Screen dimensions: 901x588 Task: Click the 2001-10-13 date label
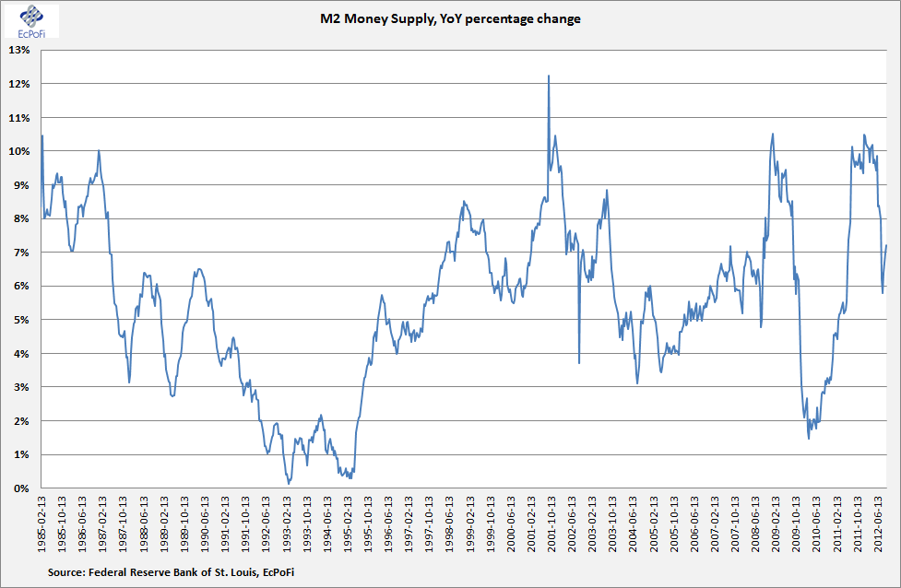pos(551,524)
